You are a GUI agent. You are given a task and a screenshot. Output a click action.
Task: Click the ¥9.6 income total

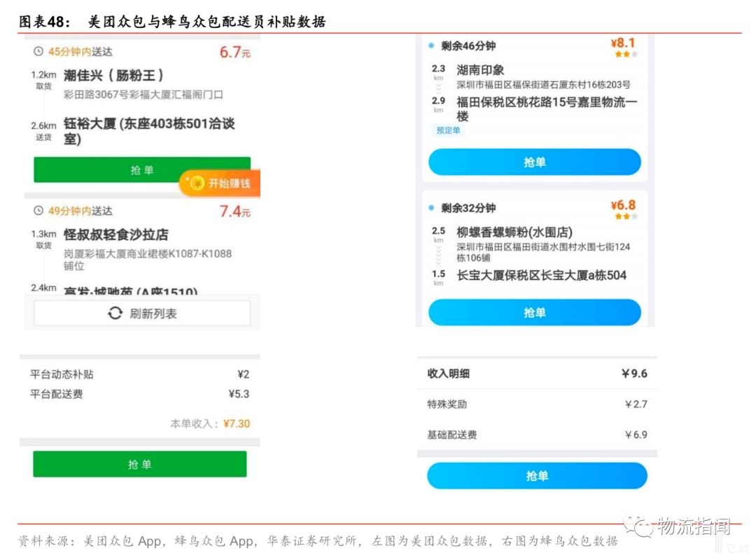634,373
